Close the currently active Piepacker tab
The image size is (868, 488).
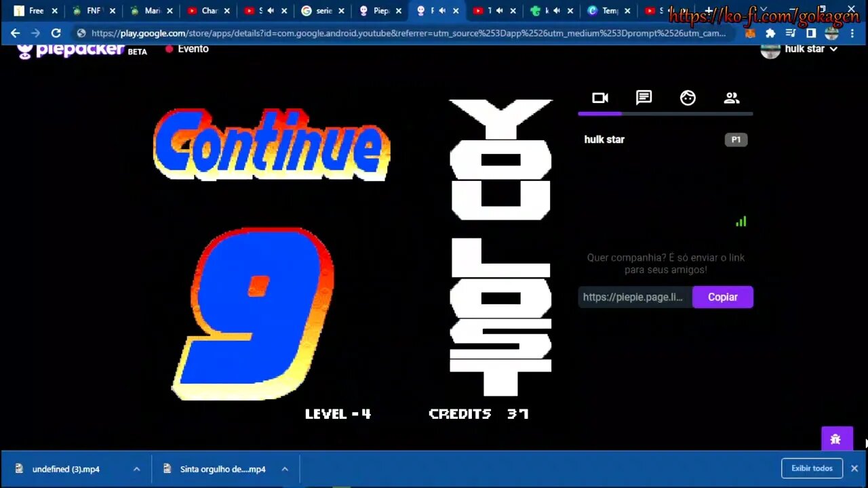click(x=456, y=11)
